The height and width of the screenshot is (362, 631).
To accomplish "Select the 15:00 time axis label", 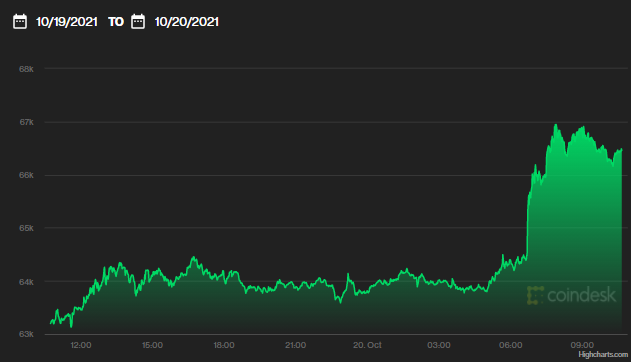I will pyautogui.click(x=153, y=345).
